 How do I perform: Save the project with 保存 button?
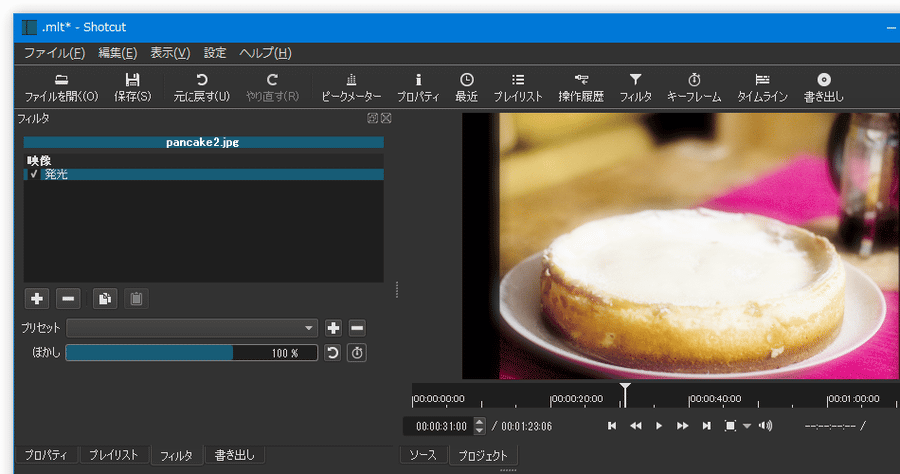(x=133, y=88)
